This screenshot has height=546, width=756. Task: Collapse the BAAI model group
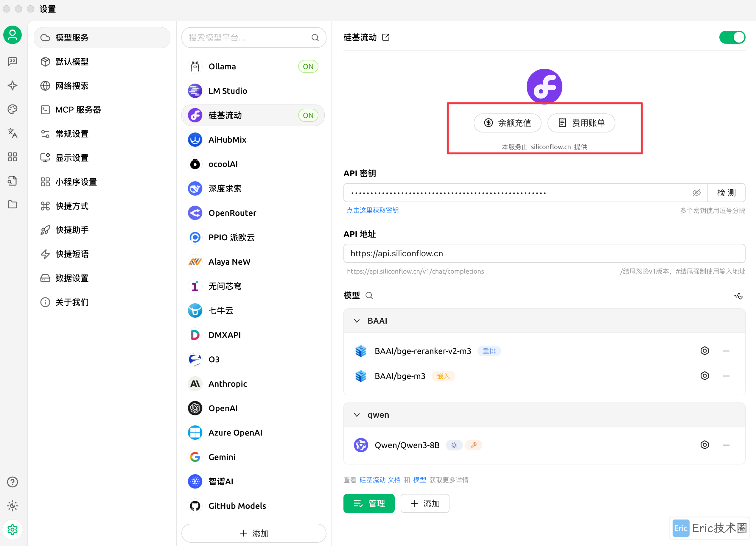pos(357,320)
